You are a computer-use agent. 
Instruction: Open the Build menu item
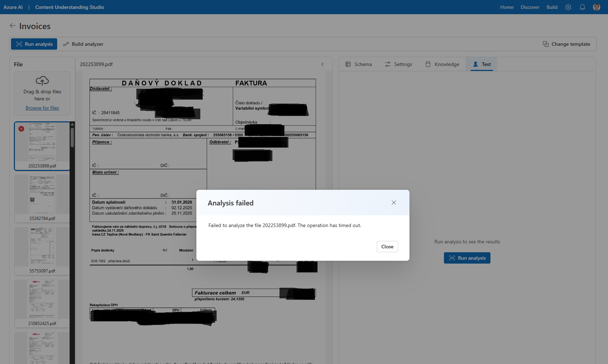[x=552, y=7]
